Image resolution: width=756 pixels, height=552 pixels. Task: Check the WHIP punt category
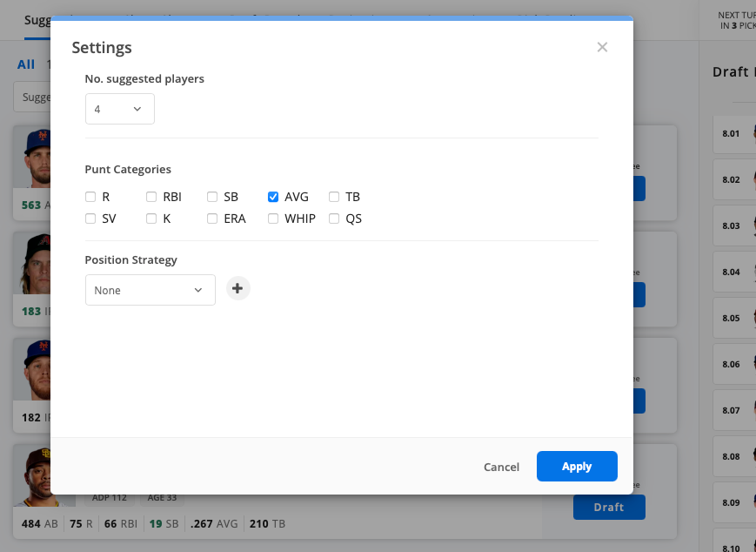click(273, 219)
